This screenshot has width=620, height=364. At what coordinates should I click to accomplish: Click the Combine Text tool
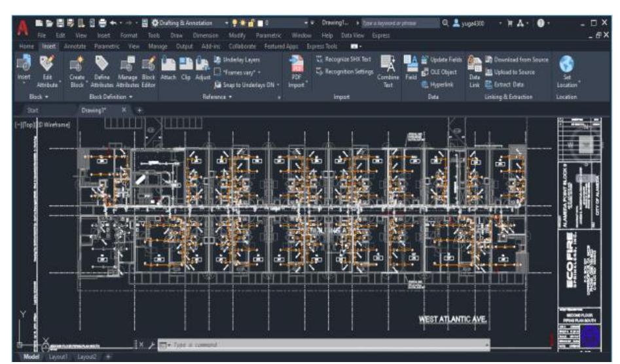[388, 71]
